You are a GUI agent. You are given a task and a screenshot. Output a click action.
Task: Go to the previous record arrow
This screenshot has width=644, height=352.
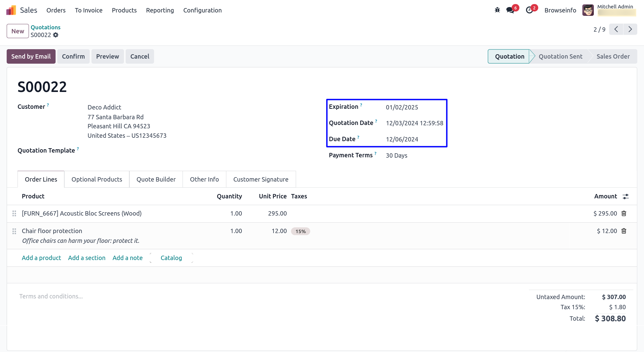click(x=616, y=29)
